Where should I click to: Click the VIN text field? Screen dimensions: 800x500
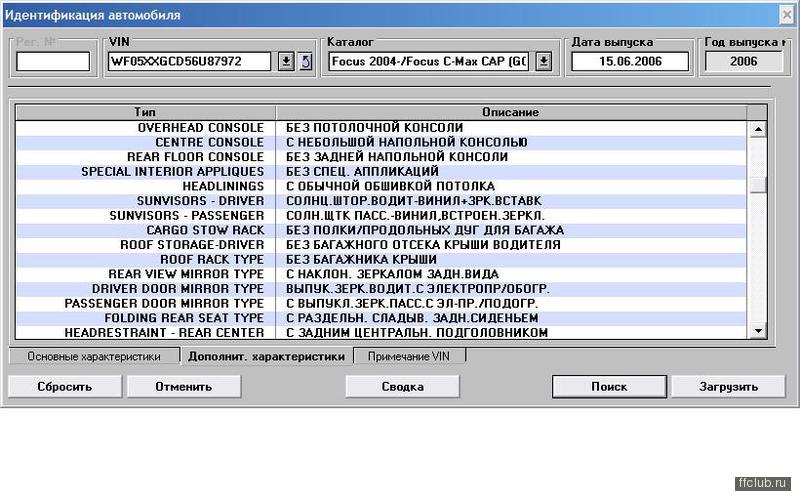189,62
